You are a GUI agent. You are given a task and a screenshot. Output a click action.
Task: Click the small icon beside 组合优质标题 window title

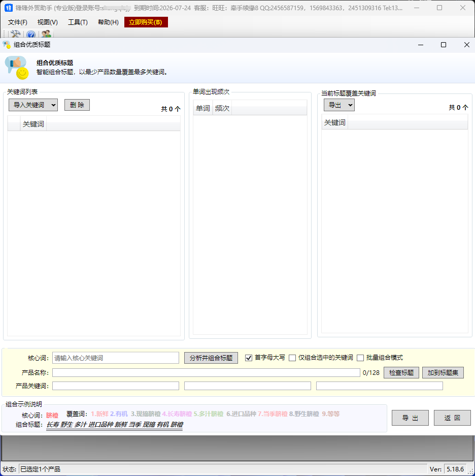tap(7, 45)
